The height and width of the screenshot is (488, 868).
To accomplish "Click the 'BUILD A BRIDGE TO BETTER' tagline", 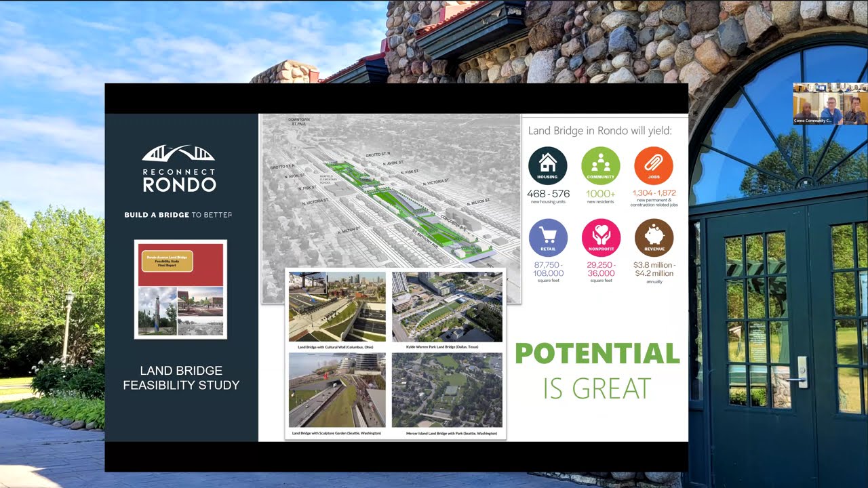I will (178, 215).
